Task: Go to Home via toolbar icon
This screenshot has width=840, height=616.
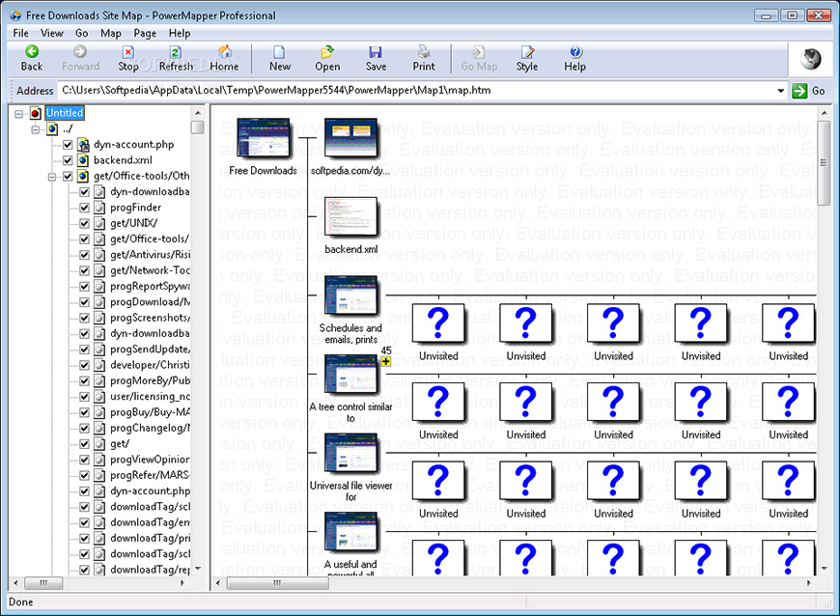Action: [224, 53]
